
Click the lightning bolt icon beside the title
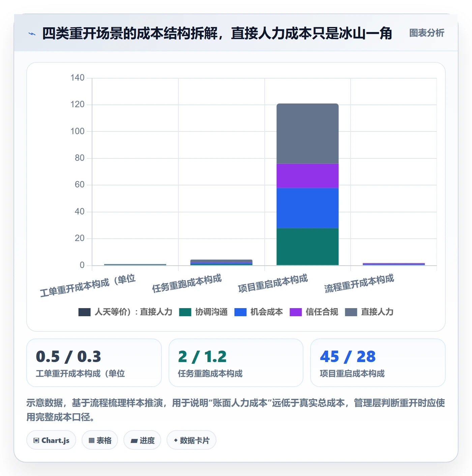tap(32, 34)
